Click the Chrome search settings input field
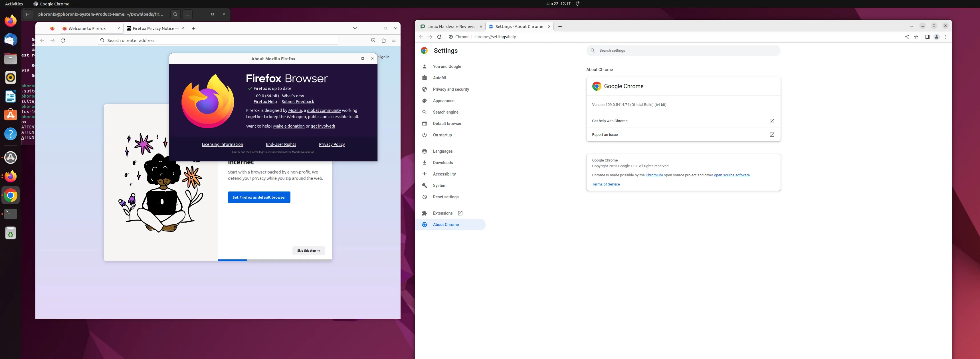This screenshot has height=359, width=980. tap(682, 49)
